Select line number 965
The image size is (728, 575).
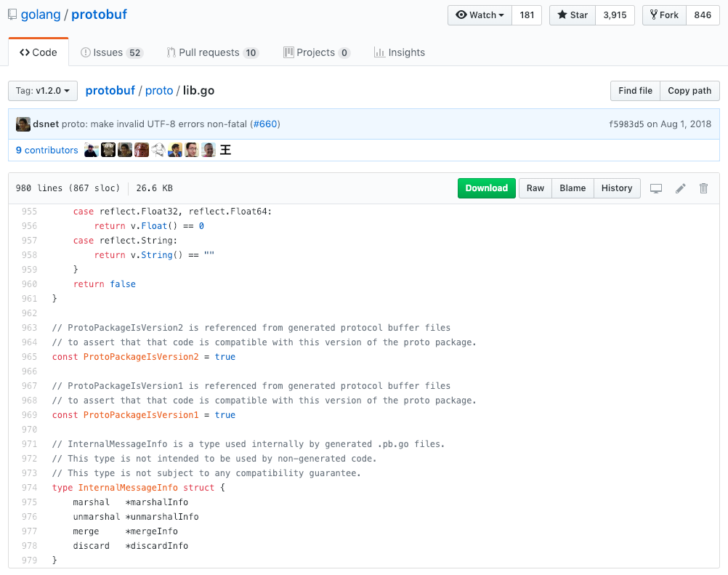point(29,357)
